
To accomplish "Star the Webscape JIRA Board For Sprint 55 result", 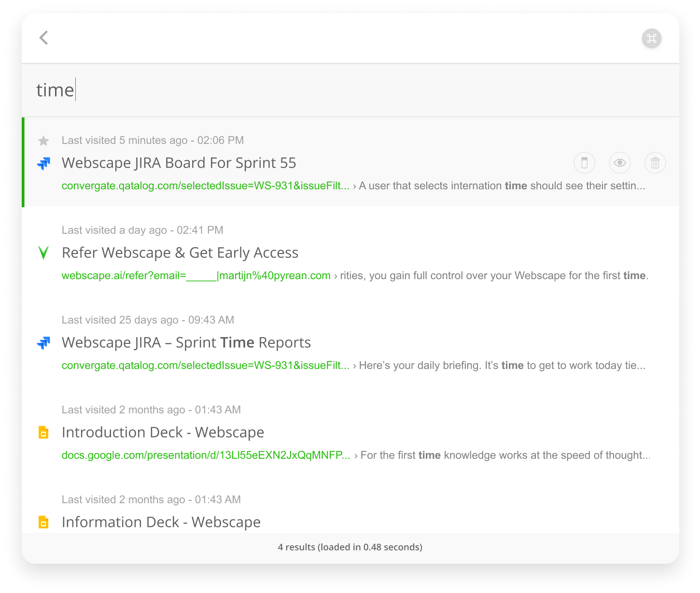I will click(43, 141).
